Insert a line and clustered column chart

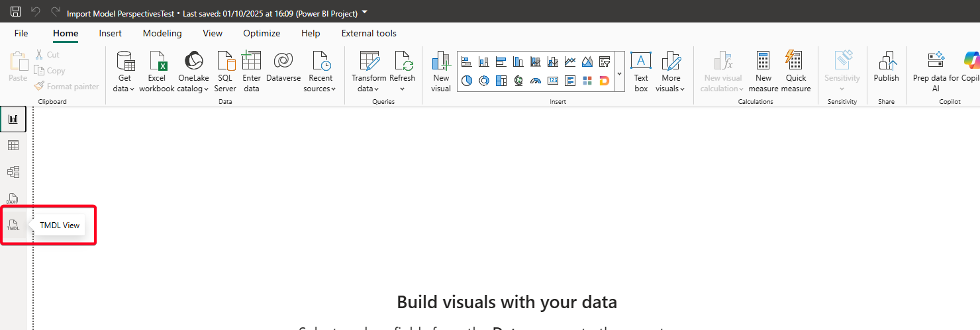pos(553,62)
